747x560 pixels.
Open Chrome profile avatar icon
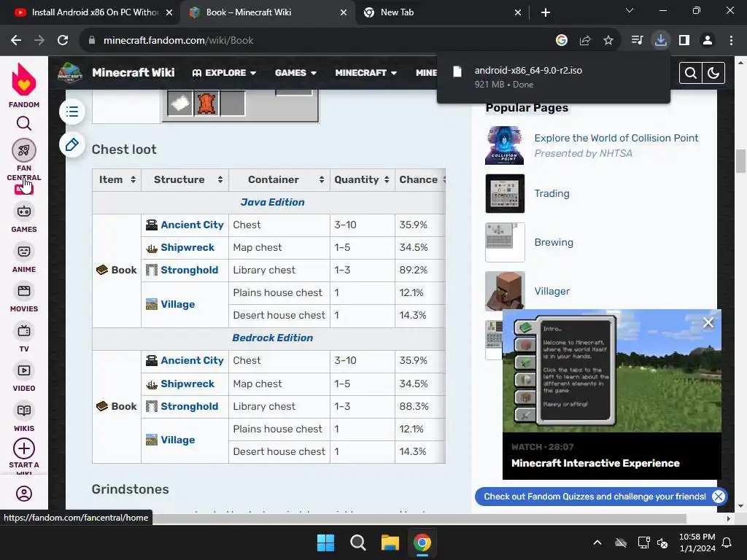[708, 40]
